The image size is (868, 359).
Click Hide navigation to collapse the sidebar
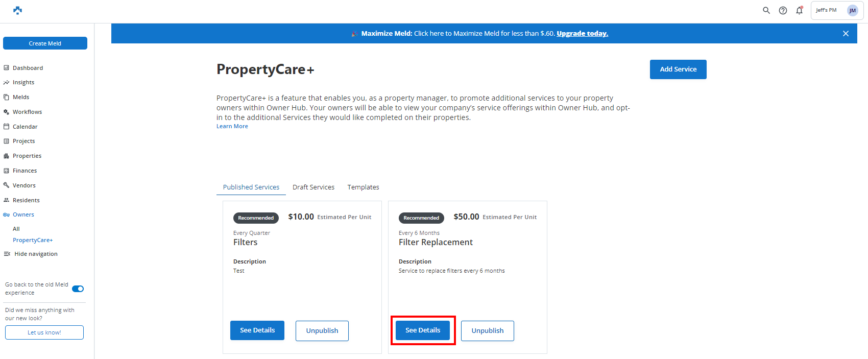click(35, 254)
